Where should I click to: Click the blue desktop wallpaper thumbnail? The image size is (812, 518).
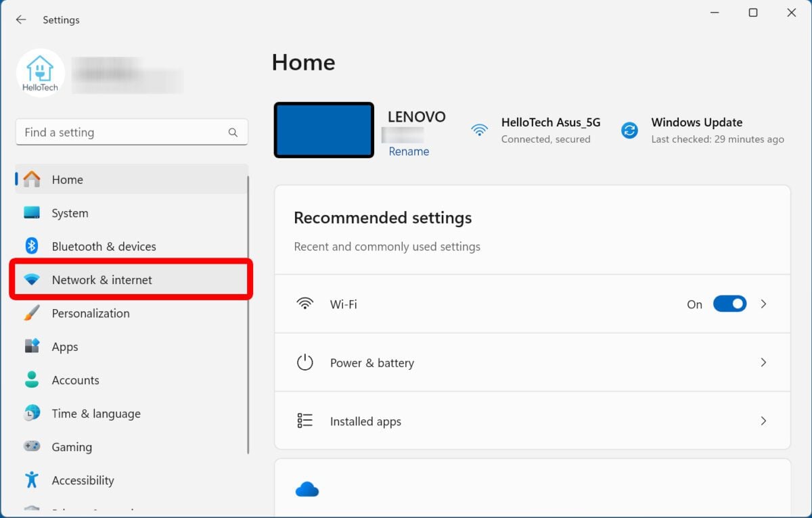click(324, 131)
